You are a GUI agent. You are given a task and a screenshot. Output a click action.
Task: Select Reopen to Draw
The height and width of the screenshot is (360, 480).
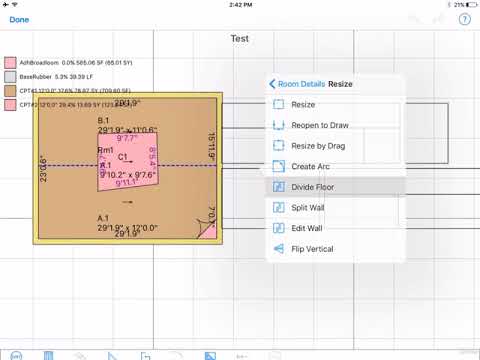(x=335, y=125)
